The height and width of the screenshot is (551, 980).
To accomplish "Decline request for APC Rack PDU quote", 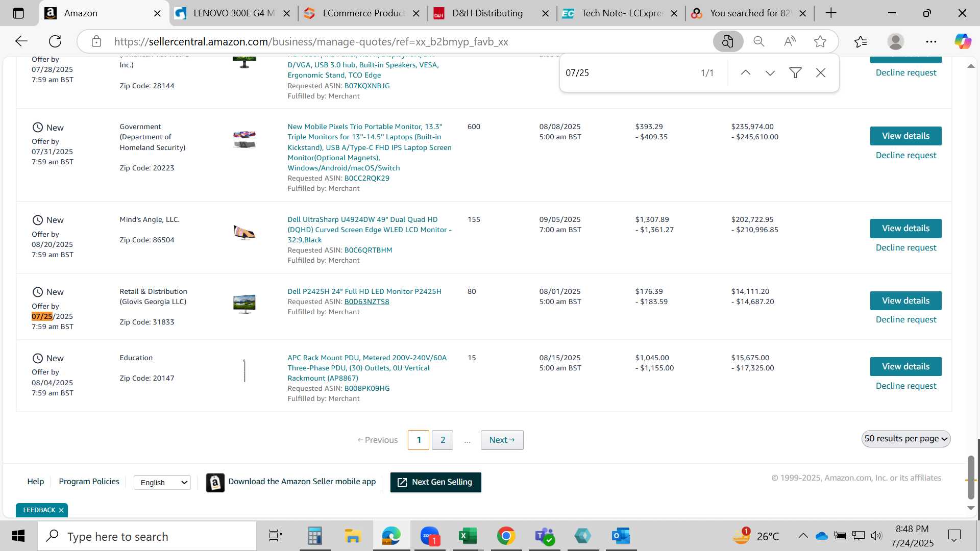I will 906,386.
